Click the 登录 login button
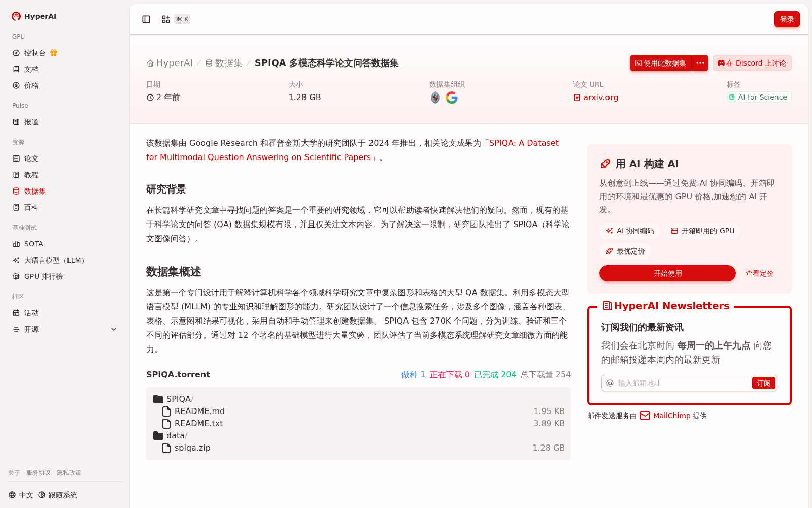812x508 pixels. [x=787, y=19]
